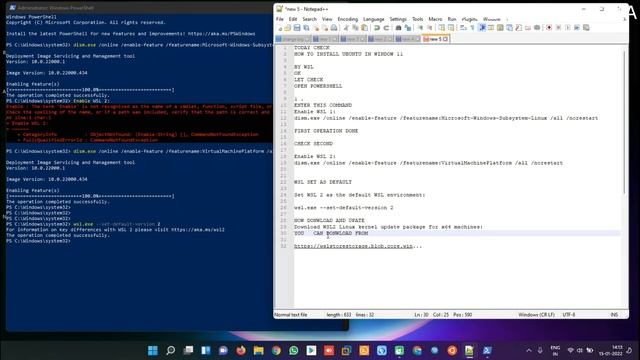
Task: Click the Zoom In toolbar icon
Action: (x=420, y=28)
